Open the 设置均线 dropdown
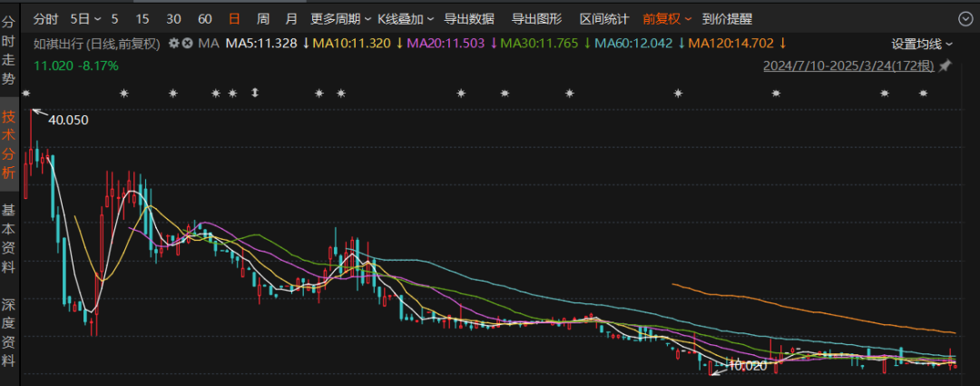980x386 pixels. coord(922,44)
